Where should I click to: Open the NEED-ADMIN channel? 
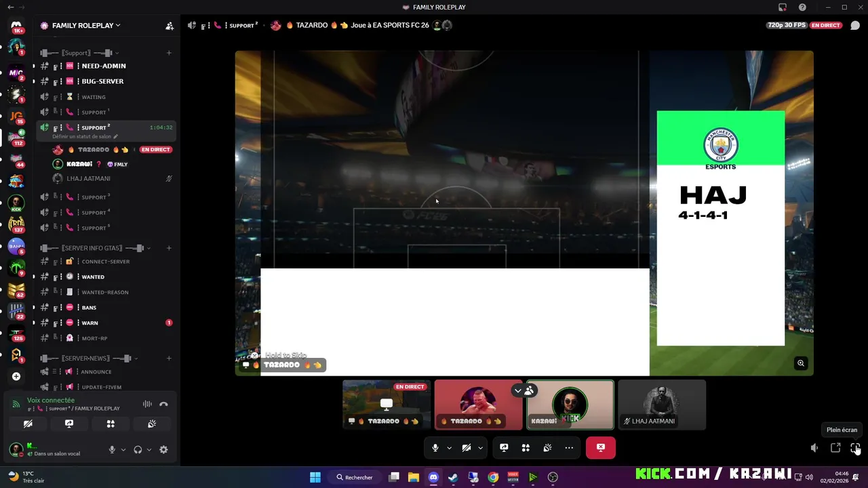[104, 66]
